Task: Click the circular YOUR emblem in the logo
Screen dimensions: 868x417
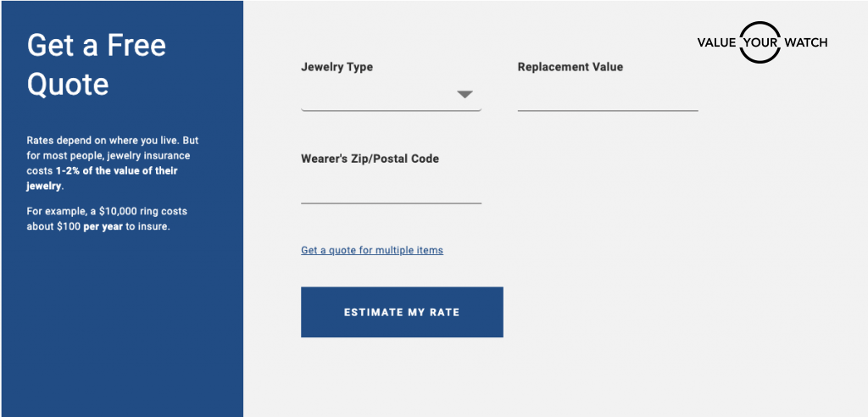Action: tap(759, 42)
